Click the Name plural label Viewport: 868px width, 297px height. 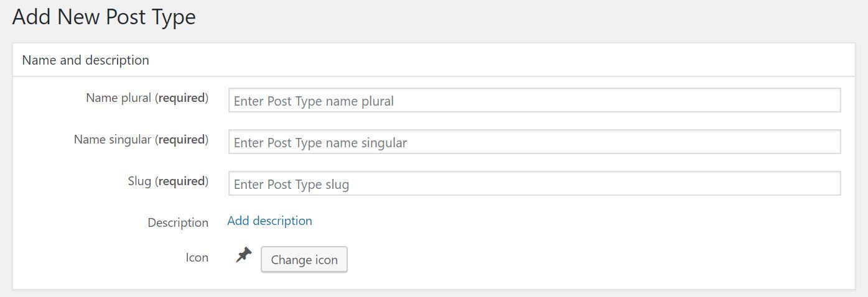pos(147,98)
